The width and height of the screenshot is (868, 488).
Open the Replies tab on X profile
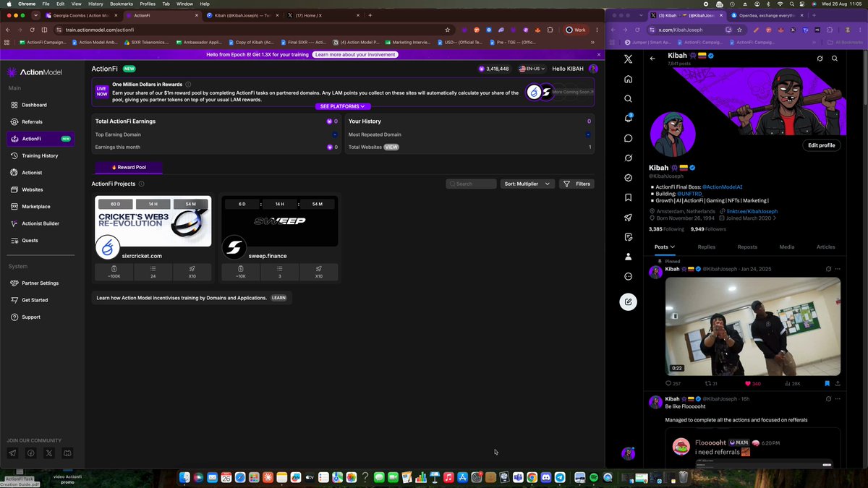pos(707,247)
